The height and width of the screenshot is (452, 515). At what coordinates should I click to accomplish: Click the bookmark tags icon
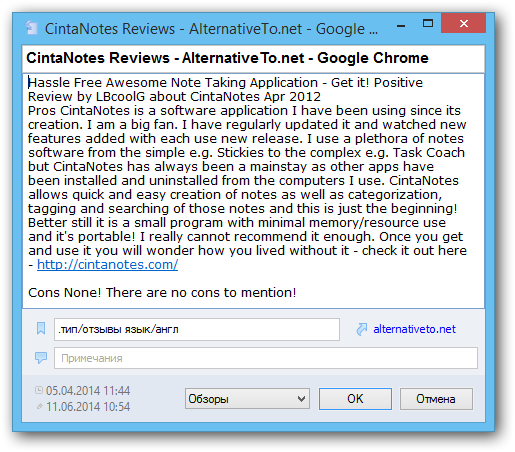point(41,328)
